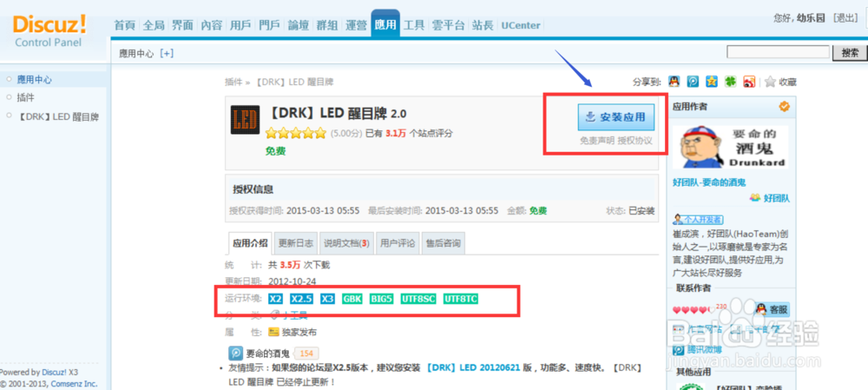
Task: Select 應用中心 in the sidebar
Action: coord(35,80)
